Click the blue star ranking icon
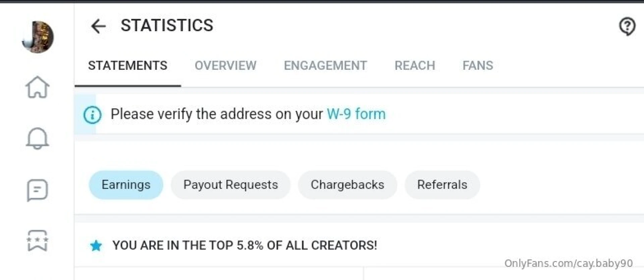 96,246
